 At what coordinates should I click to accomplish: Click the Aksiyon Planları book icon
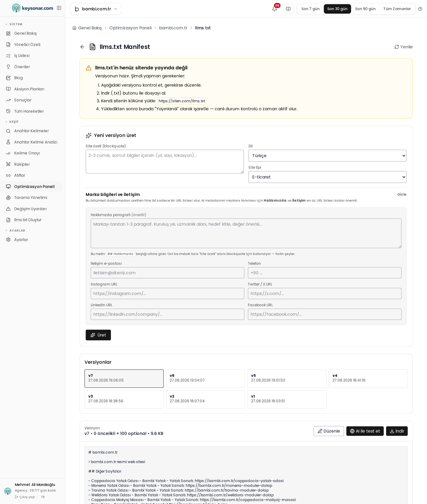(8, 89)
